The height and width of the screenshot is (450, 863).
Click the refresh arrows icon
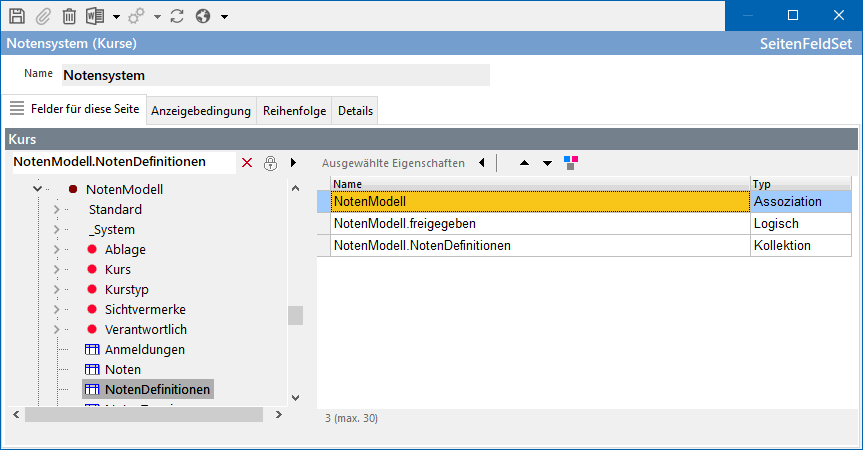click(177, 16)
